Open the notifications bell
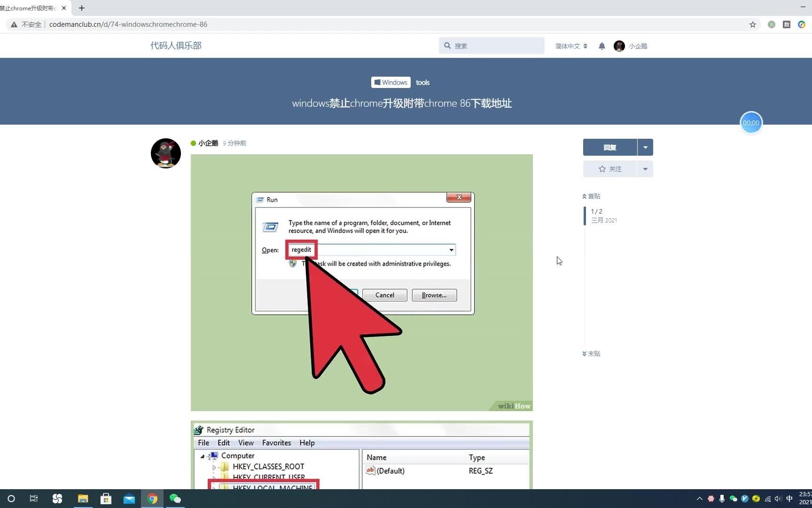The height and width of the screenshot is (508, 812). 602,46
